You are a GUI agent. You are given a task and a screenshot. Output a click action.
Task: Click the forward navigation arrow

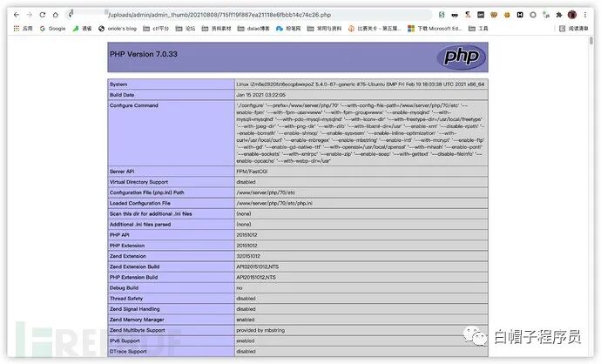point(29,15)
